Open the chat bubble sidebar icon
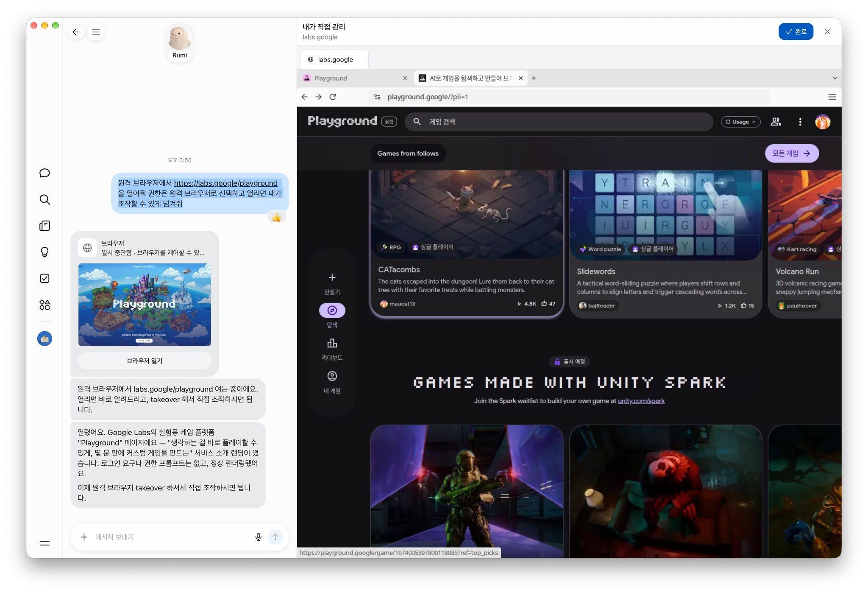The width and height of the screenshot is (868, 593). click(x=45, y=173)
